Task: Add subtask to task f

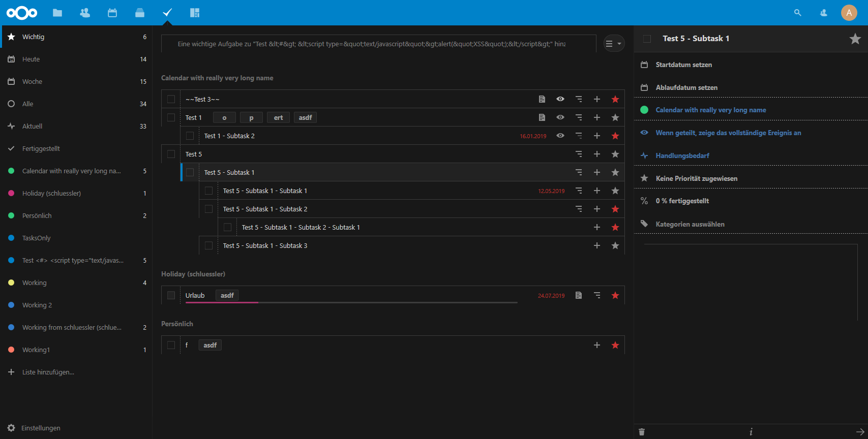Action: tap(597, 345)
